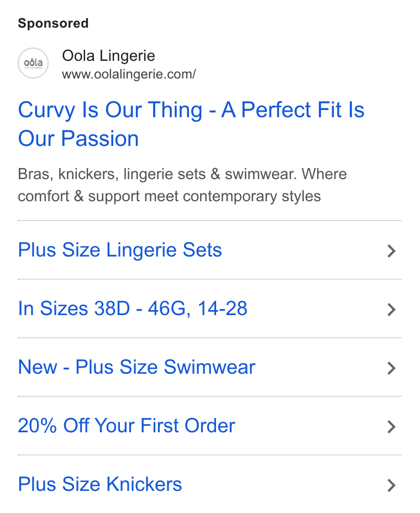
Task: Click 'comfort & support meet contemporary styles' text
Action: pos(169,197)
